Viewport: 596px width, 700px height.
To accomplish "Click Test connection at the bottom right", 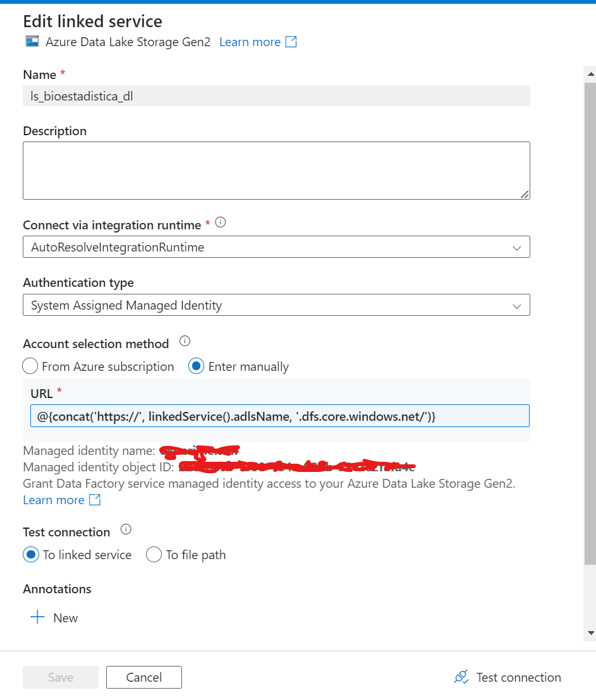I will point(518,677).
